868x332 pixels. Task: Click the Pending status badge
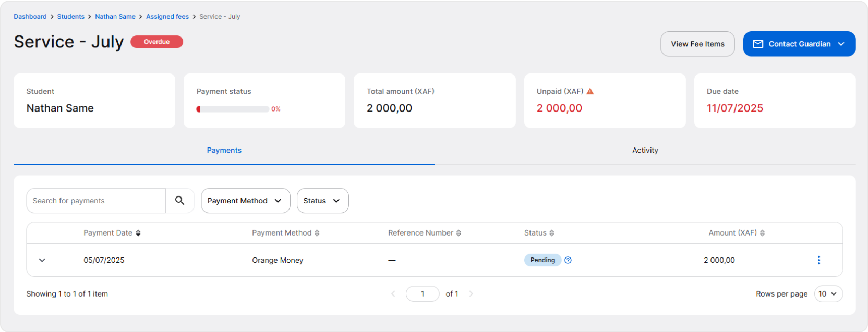[542, 260]
